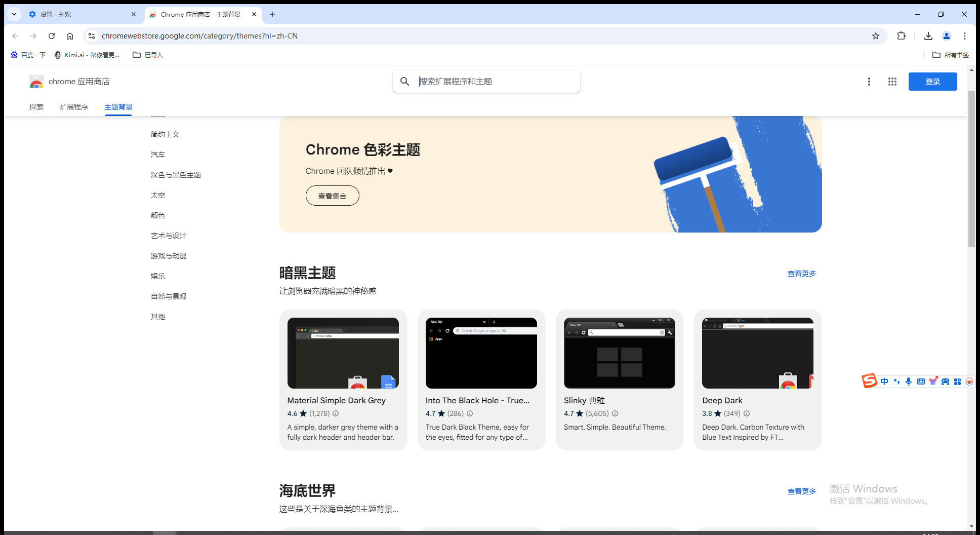View site information icon in address bar
The height and width of the screenshot is (535, 980).
(92, 36)
